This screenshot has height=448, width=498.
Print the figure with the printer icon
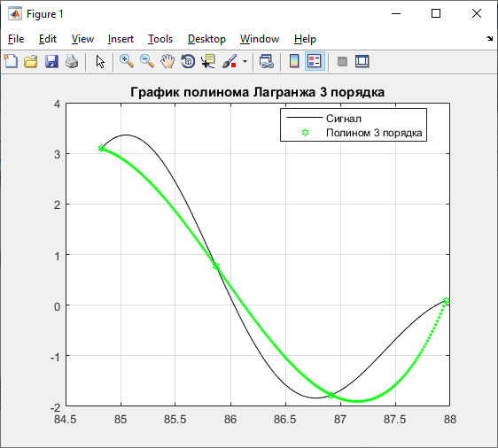pos(72,61)
